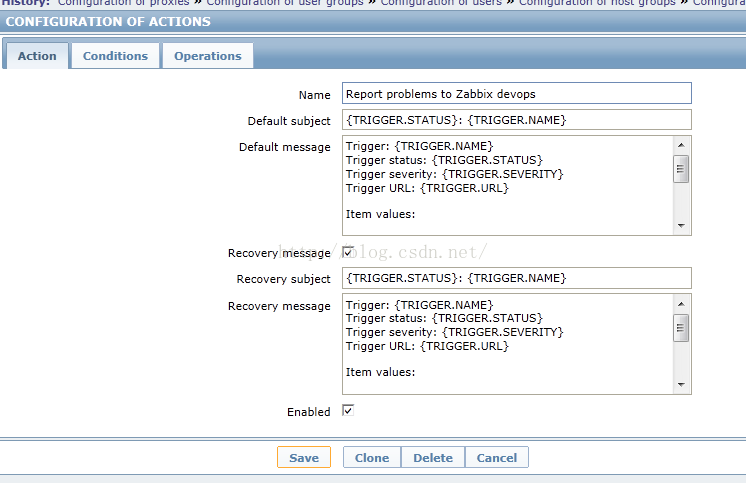Click 'Item values:' text in Recovery message
The height and width of the screenshot is (483, 746).
click(x=380, y=372)
